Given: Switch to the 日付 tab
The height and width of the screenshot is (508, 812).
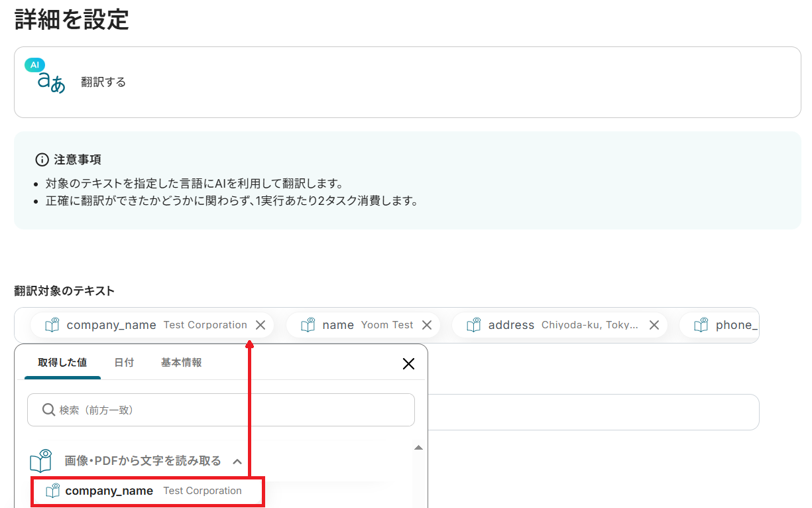Looking at the screenshot, I should pos(124,363).
